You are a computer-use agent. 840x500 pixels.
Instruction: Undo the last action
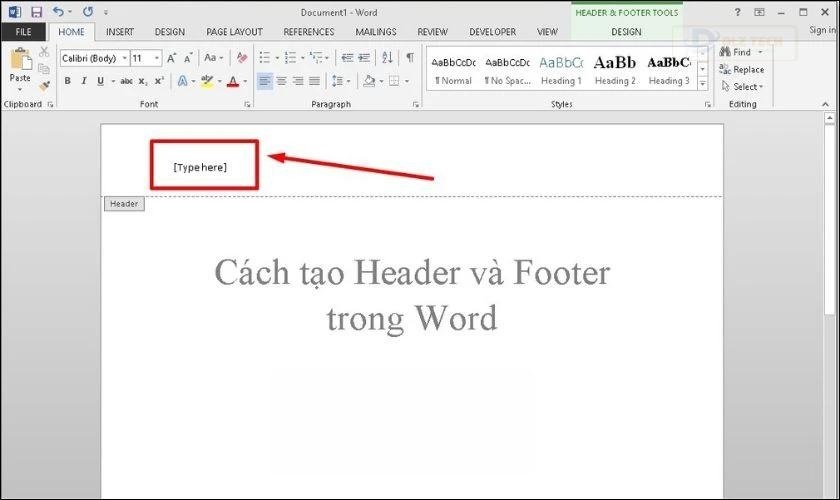(x=58, y=11)
